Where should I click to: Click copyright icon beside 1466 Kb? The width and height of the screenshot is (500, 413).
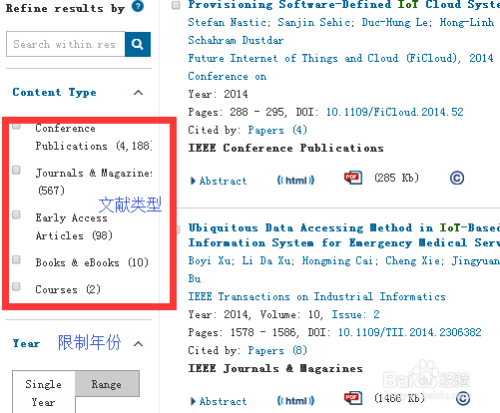pyautogui.click(x=463, y=398)
